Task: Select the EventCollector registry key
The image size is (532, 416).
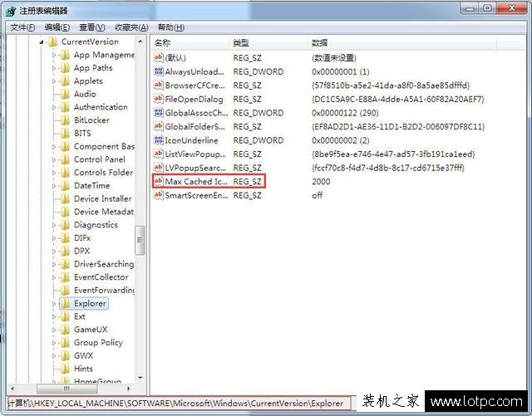Action: tap(101, 277)
